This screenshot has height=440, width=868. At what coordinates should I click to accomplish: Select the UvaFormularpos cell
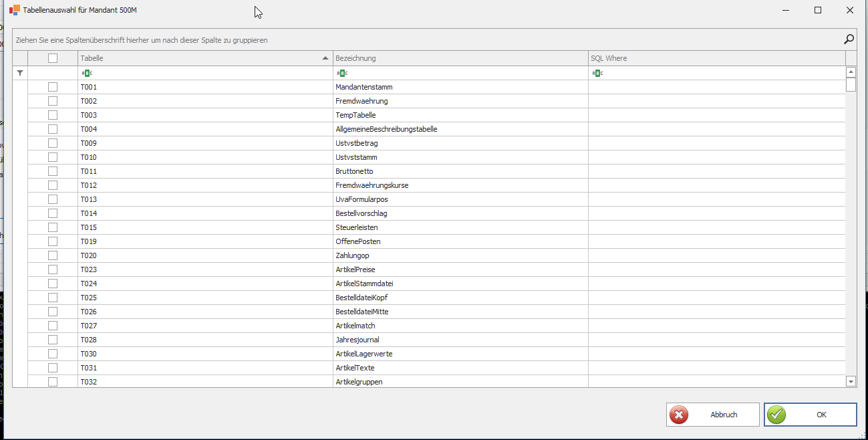point(460,199)
